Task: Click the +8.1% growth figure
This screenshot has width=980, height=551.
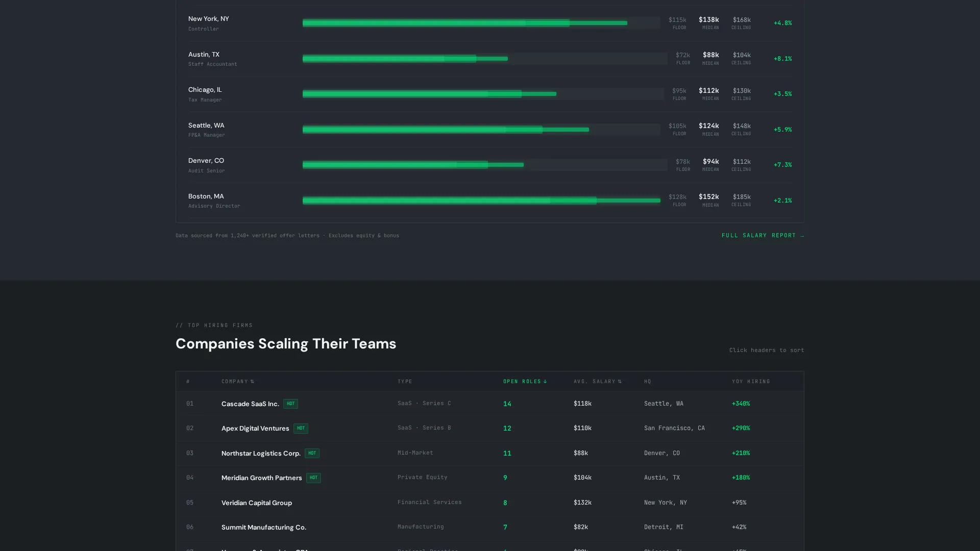Action: (x=782, y=59)
